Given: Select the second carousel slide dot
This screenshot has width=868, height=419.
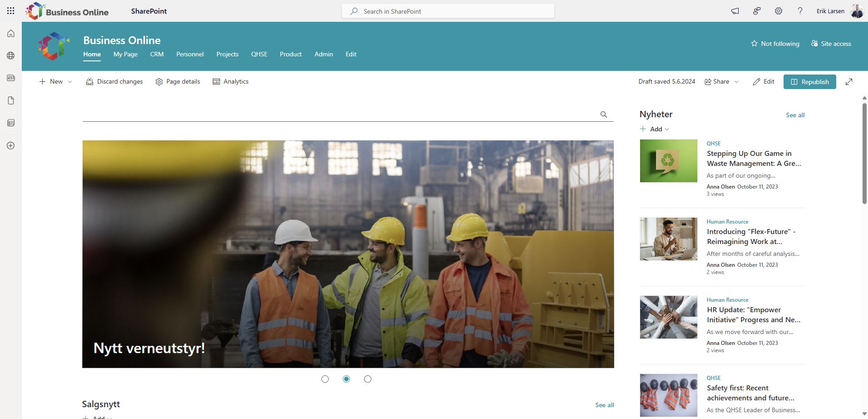Looking at the screenshot, I should pyautogui.click(x=346, y=379).
